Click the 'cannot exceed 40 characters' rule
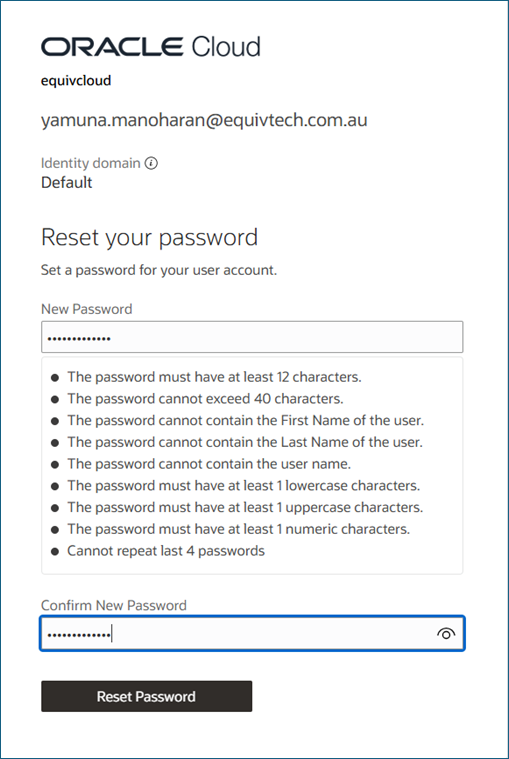This screenshot has width=509, height=759. coord(205,398)
